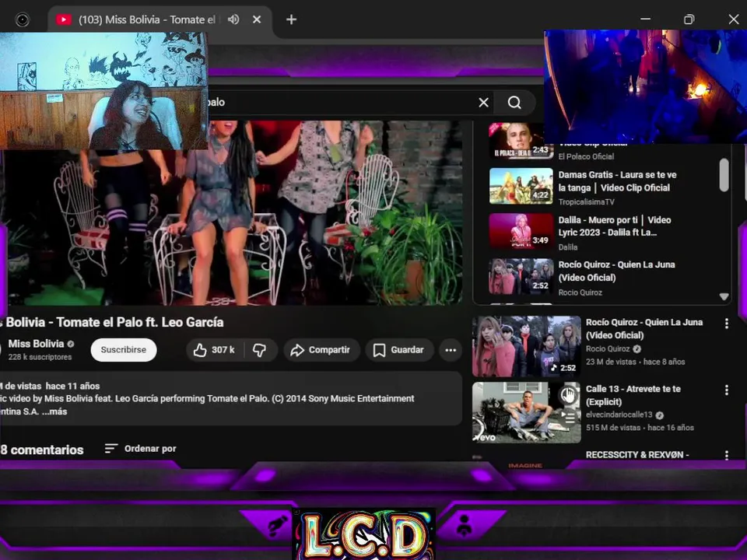Watch Calle 13 later clock icon
The height and width of the screenshot is (560, 747).
pos(568,395)
